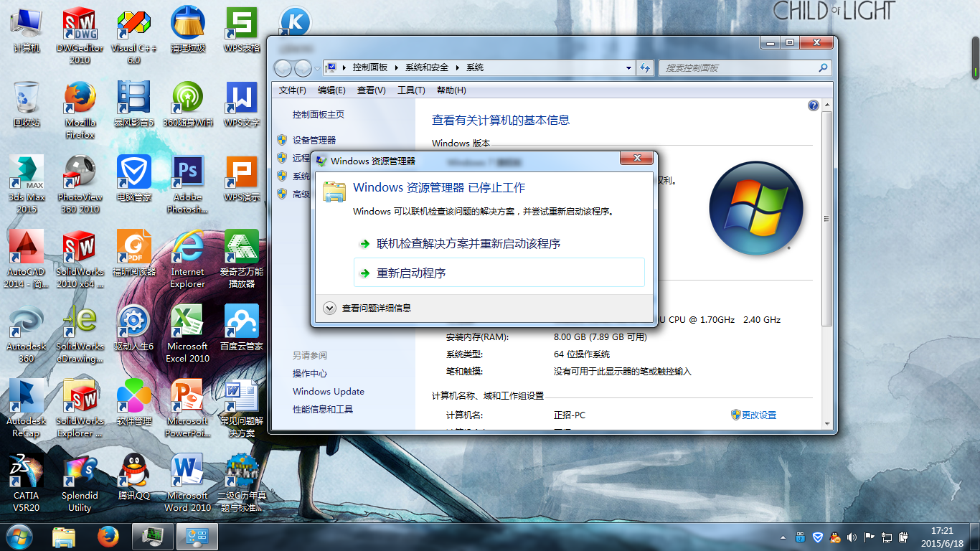The width and height of the screenshot is (980, 551).
Task: Open the 设备管理器 link
Action: (x=314, y=141)
